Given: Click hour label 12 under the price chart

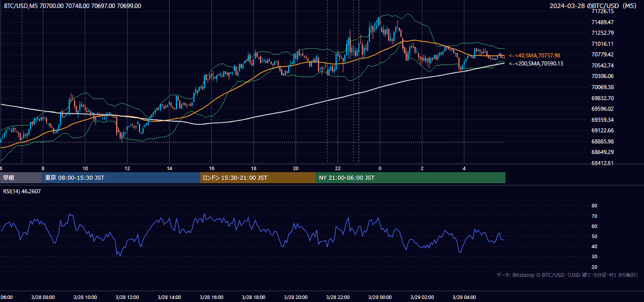Looking at the screenshot, I should [x=127, y=168].
